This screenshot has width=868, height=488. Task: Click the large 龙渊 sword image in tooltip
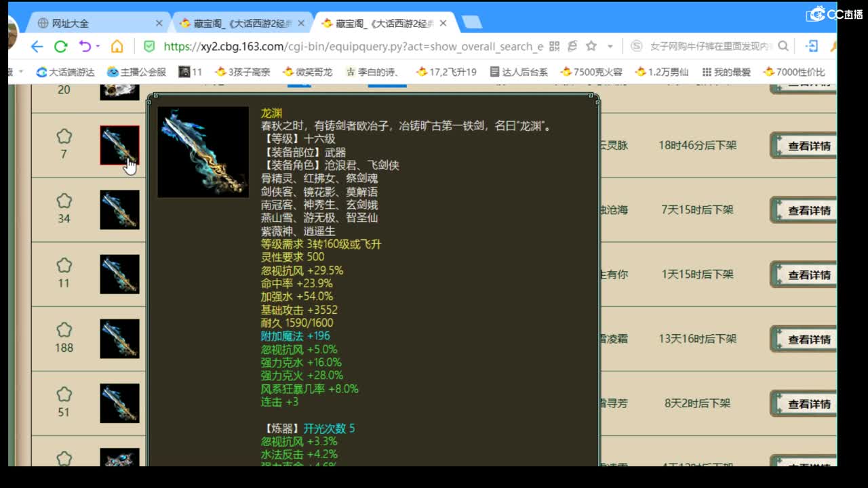203,152
